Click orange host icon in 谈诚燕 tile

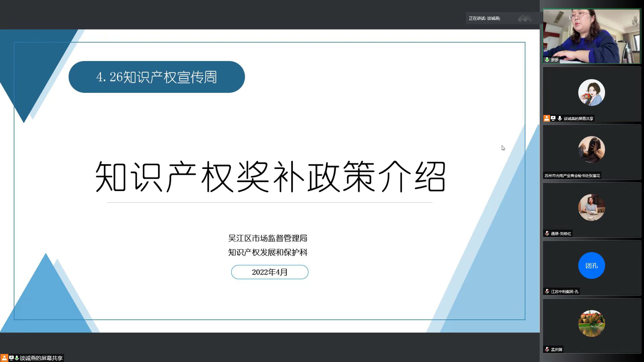coord(547,118)
